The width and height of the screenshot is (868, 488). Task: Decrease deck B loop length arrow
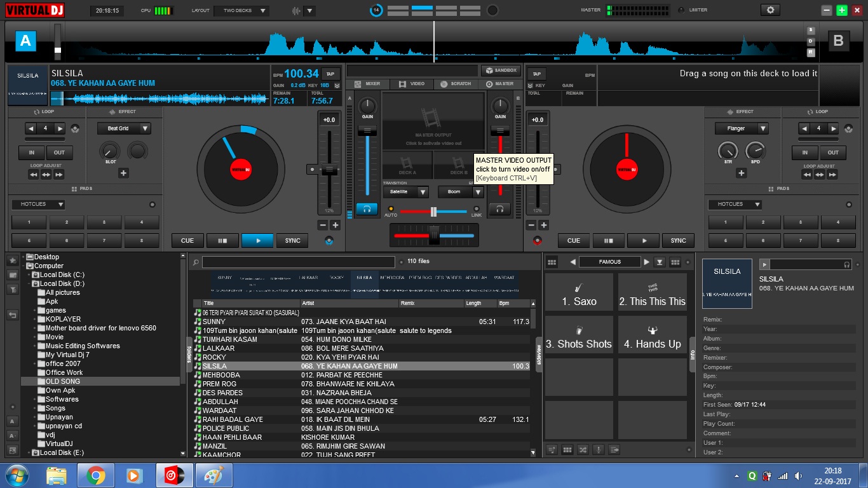804,128
